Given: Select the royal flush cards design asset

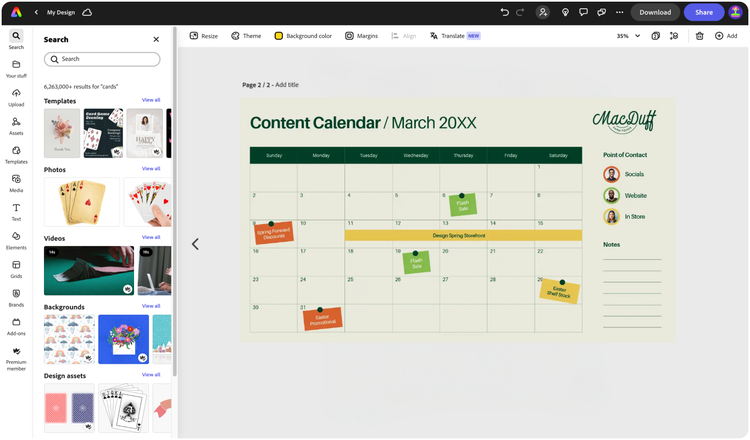Looking at the screenshot, I should click(x=123, y=408).
